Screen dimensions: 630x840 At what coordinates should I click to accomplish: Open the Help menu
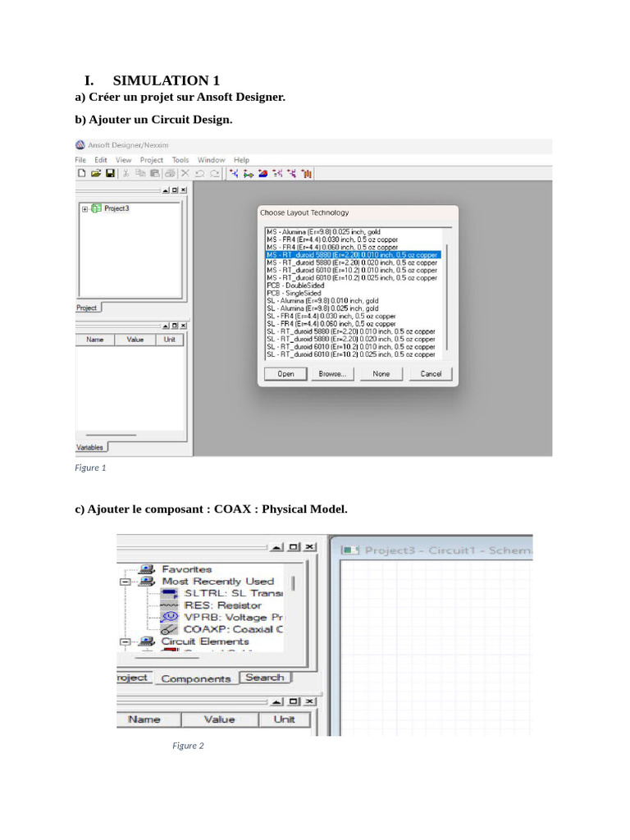click(x=242, y=160)
